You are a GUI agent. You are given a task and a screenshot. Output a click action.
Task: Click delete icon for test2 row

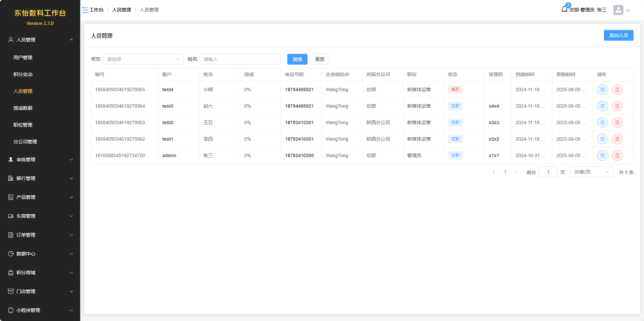[x=617, y=122]
